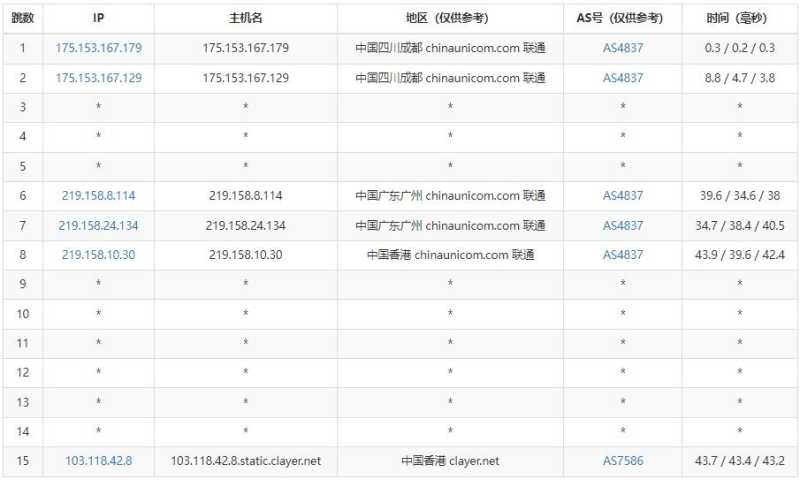Image resolution: width=800 pixels, height=480 pixels.
Task: Click hop number 15
Action: point(22,461)
